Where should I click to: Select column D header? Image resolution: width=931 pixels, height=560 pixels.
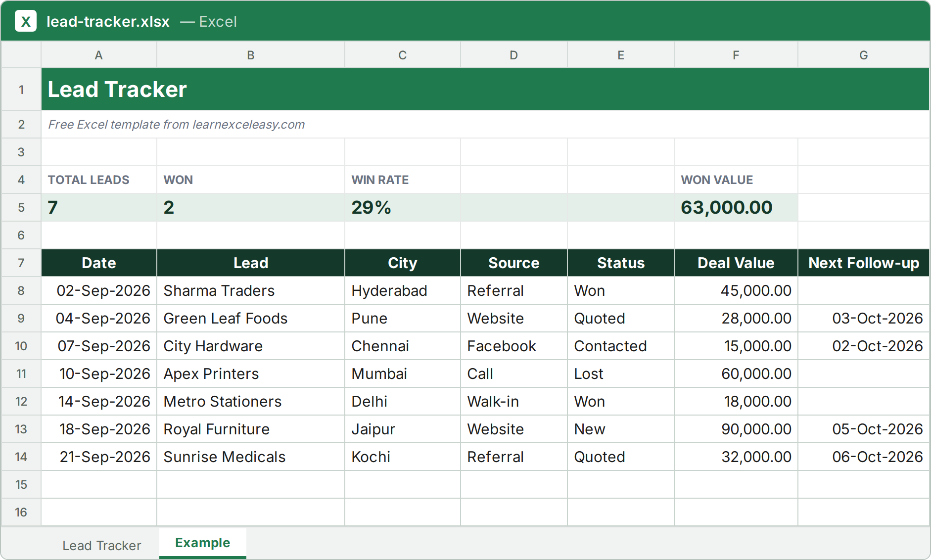[514, 55]
